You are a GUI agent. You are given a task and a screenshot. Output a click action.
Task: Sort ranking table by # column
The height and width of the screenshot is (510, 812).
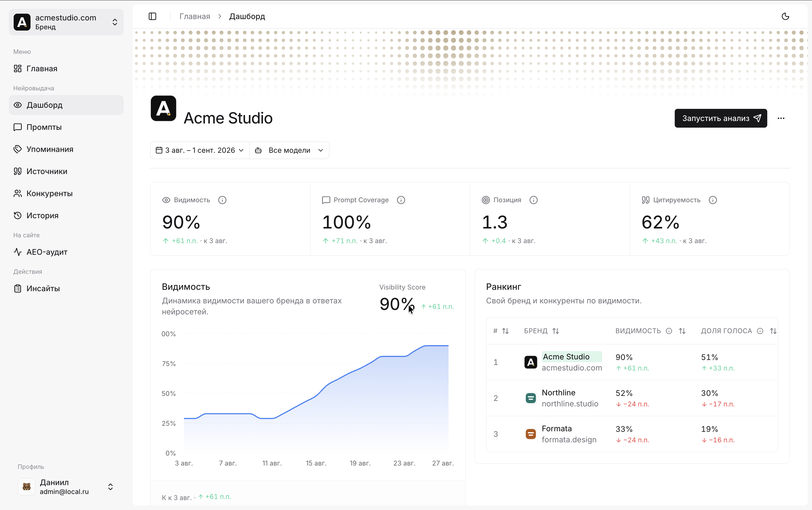coord(505,331)
